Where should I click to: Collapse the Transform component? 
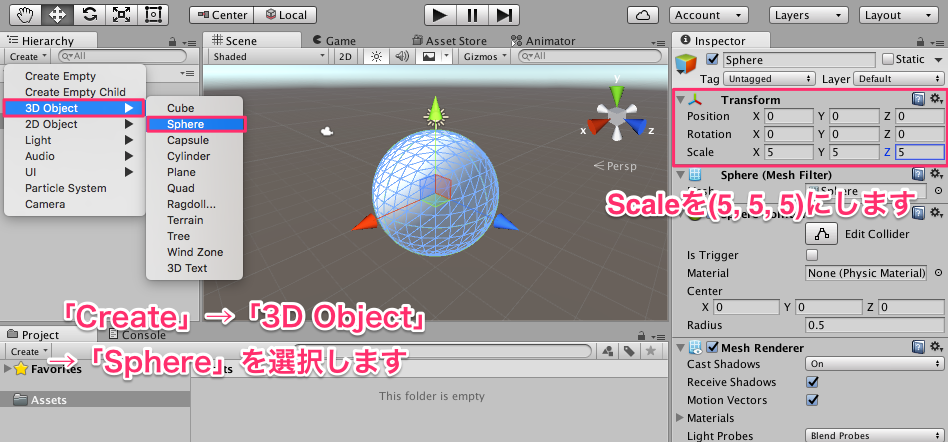click(681, 100)
